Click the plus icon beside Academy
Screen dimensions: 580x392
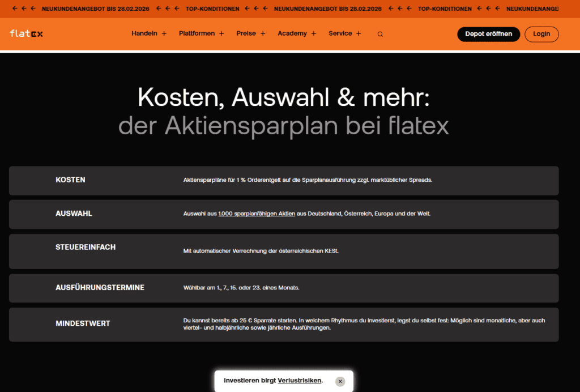point(314,34)
